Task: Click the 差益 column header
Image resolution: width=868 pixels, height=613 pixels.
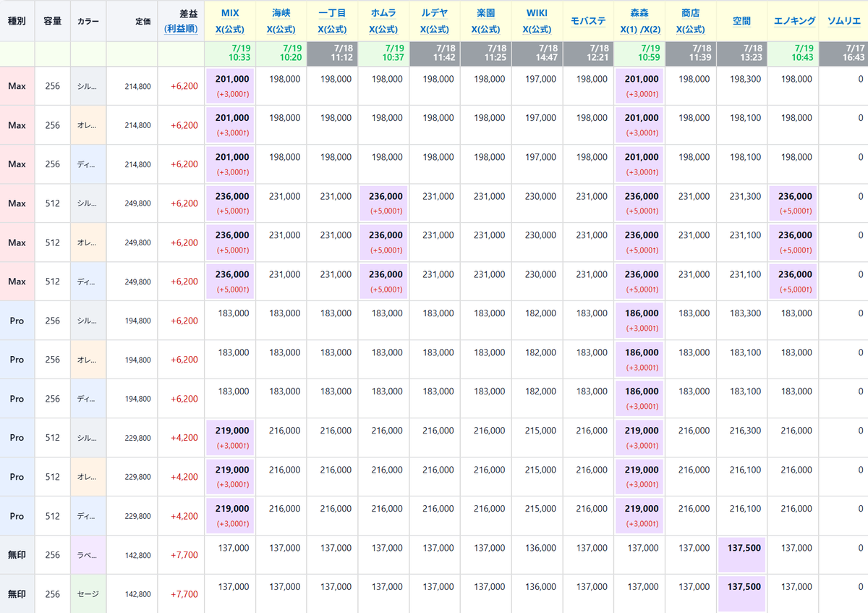Action: 188,13
